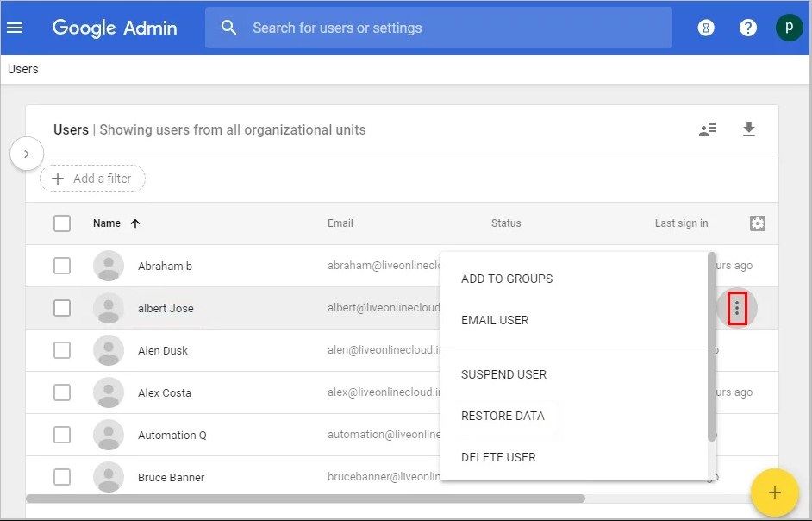Select the Alex Costa checkbox
812x521 pixels.
tap(62, 393)
